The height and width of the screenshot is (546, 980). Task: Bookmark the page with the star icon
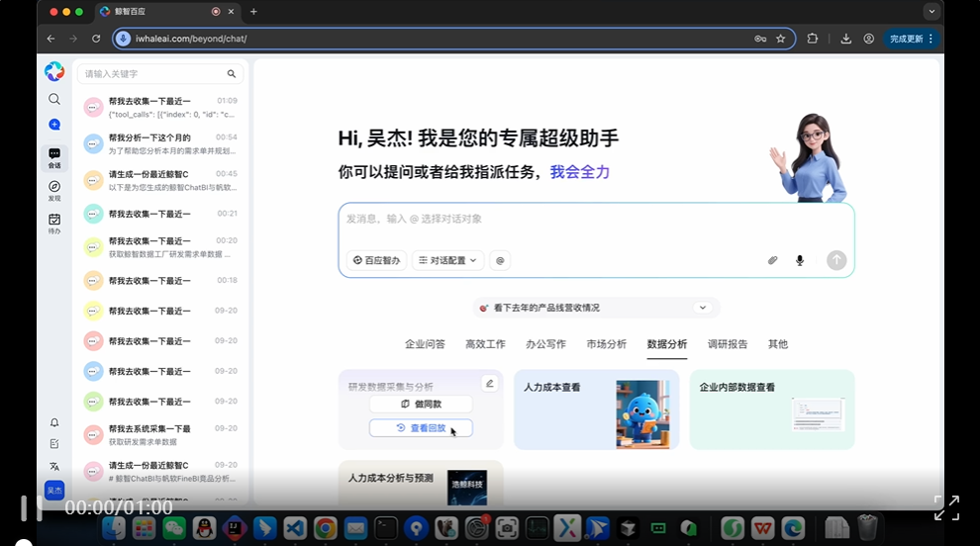coord(781,39)
